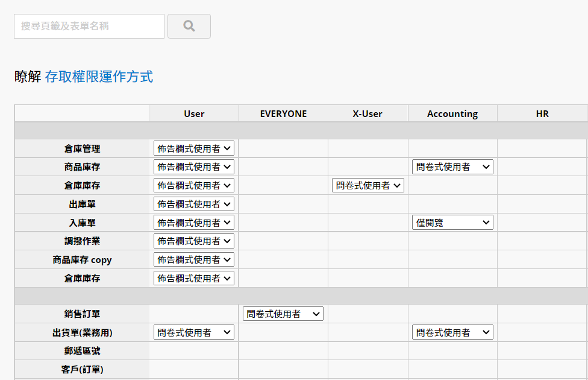Open EVERYONE dropdown for 銷售訂單 row
This screenshot has height=380, width=588.
point(283,314)
